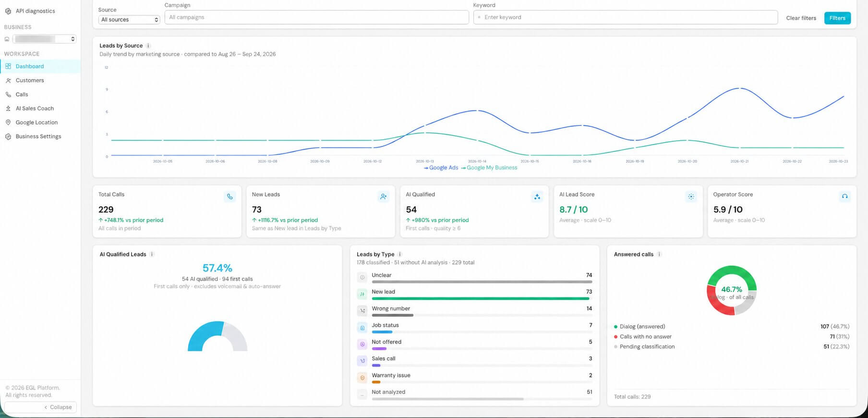868x418 pixels.
Task: Click the Unclear progress bar
Action: coord(482,282)
